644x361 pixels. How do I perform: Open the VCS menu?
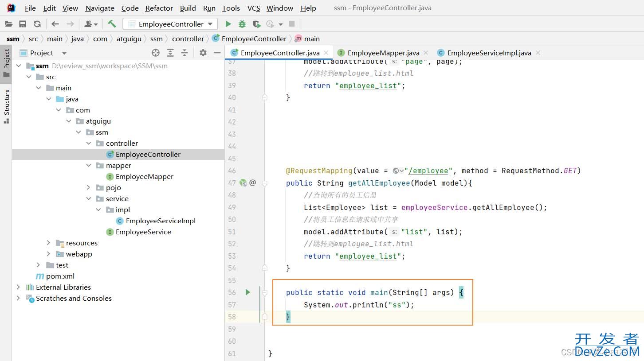pos(254,8)
